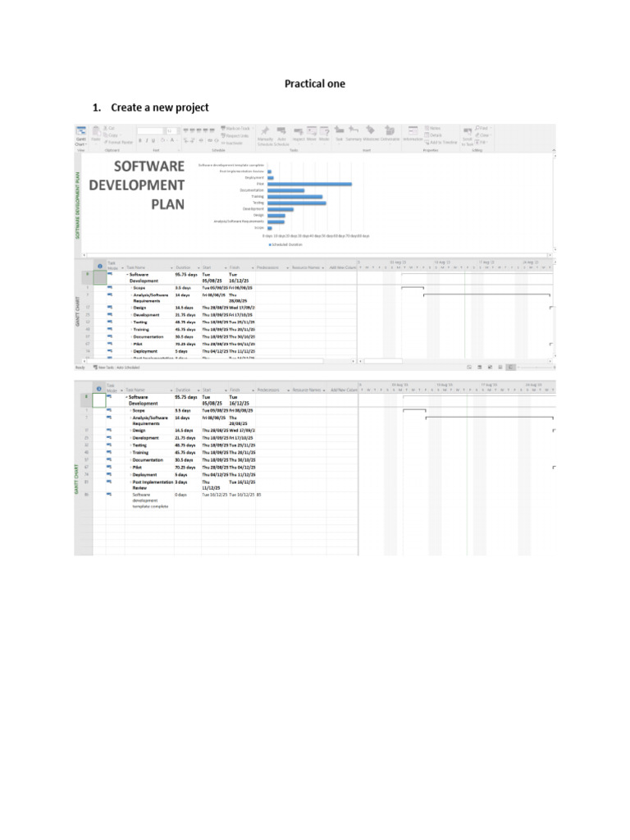This screenshot has height=840, width=630.
Task: Click New Tasks: Auto Scheduled in status bar
Action: (x=116, y=367)
